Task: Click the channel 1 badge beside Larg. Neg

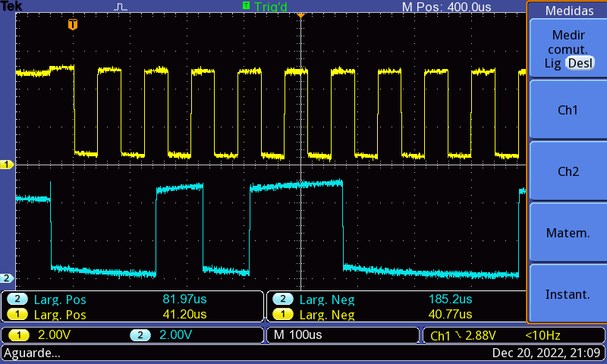Action: [282, 314]
